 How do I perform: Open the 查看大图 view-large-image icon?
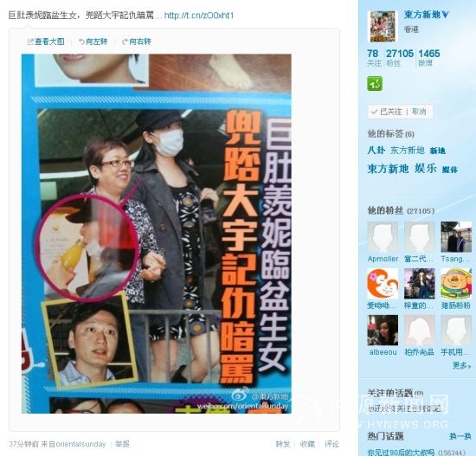[x=30, y=42]
